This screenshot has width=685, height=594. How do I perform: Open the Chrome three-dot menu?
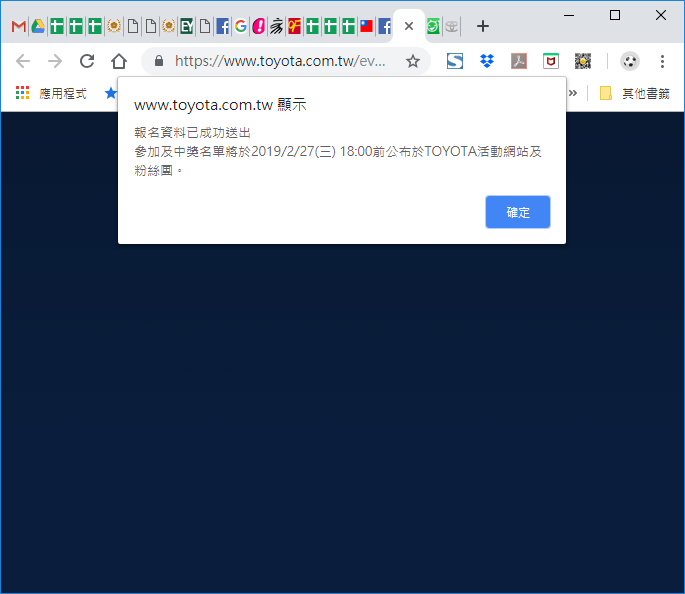(662, 61)
